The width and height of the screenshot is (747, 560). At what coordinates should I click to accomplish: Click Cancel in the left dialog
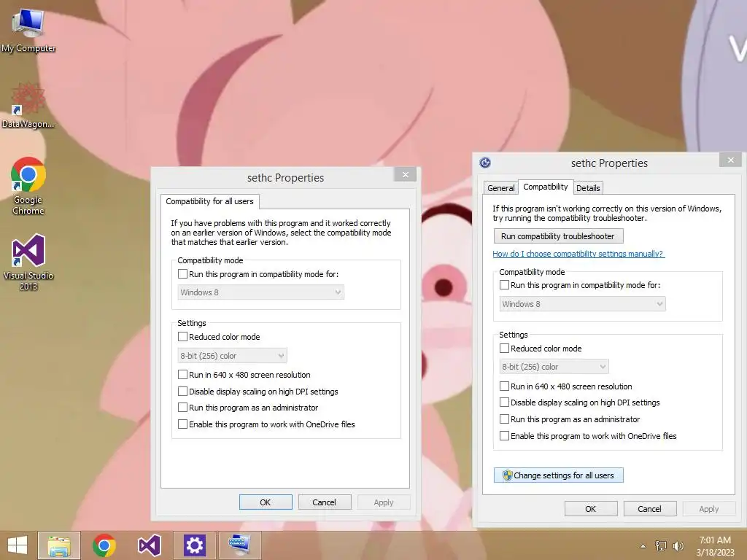[325, 502]
